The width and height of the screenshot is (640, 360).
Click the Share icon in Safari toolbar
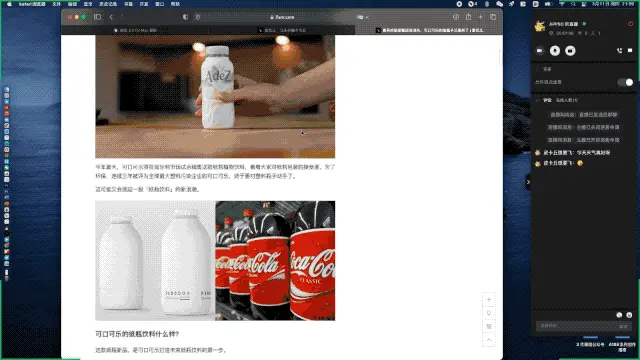click(x=468, y=17)
